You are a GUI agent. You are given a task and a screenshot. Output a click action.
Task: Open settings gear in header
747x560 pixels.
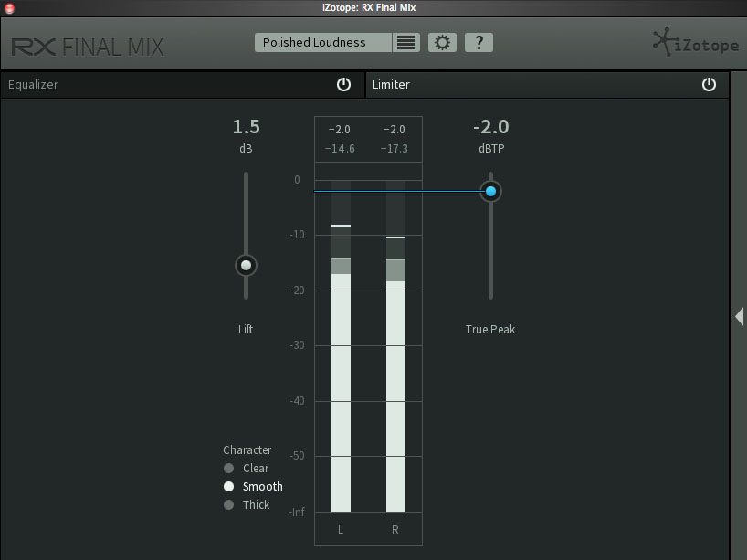(x=443, y=43)
